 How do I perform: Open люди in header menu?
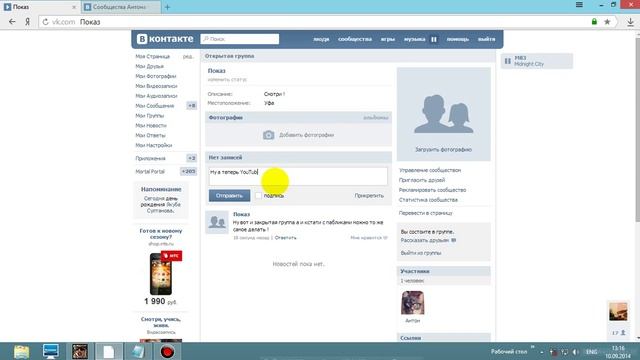tap(321, 39)
